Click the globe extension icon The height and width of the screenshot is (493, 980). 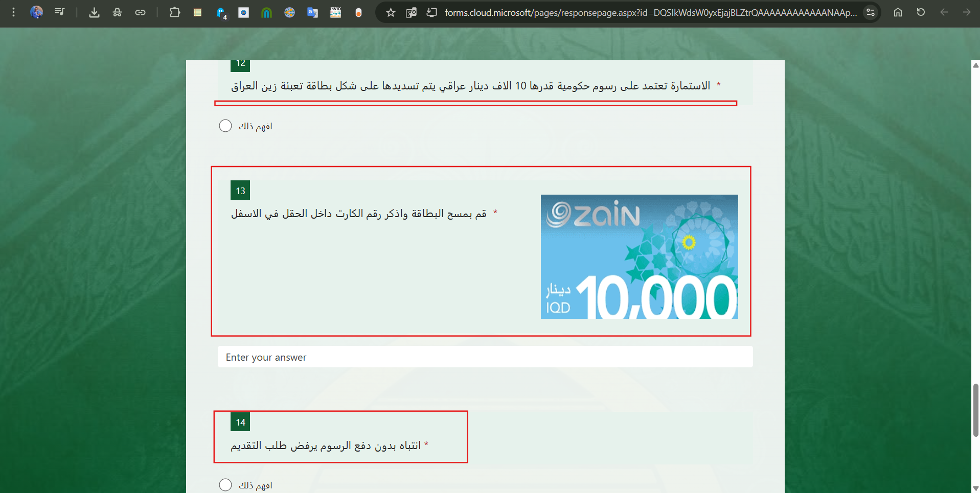(289, 12)
